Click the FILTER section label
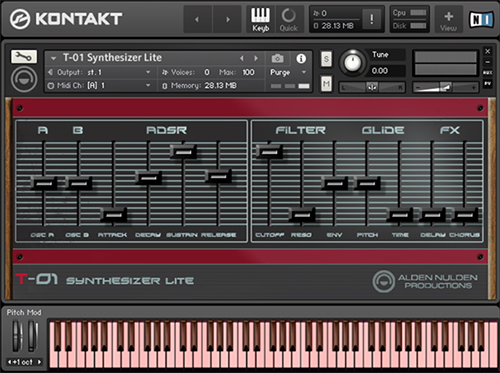This screenshot has height=373, width=500. [x=300, y=130]
